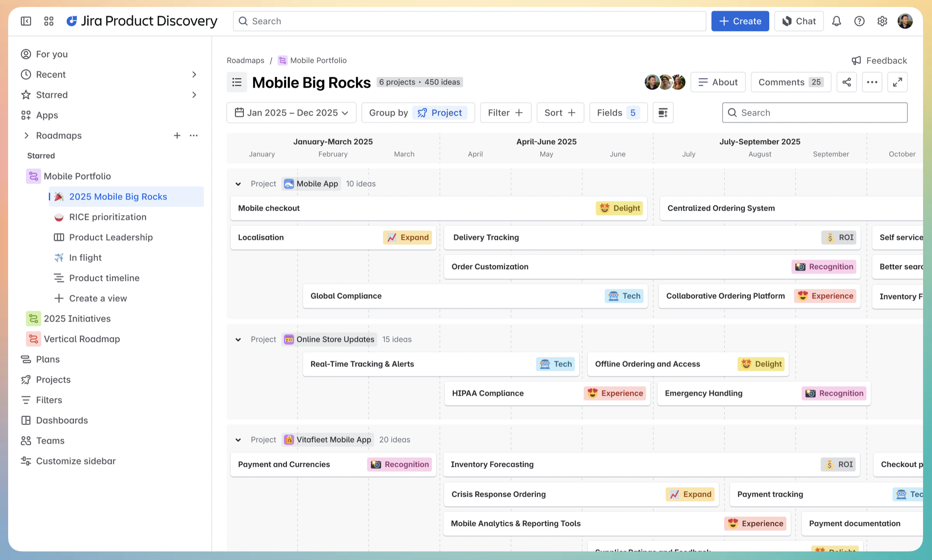
Task: Collapse the Mobile App project group
Action: pos(238,184)
